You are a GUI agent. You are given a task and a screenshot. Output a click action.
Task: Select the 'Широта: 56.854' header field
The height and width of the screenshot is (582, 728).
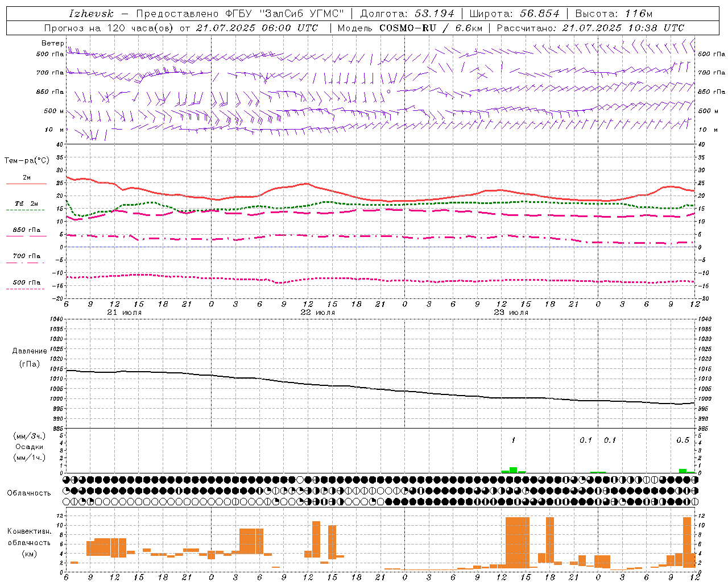point(514,14)
